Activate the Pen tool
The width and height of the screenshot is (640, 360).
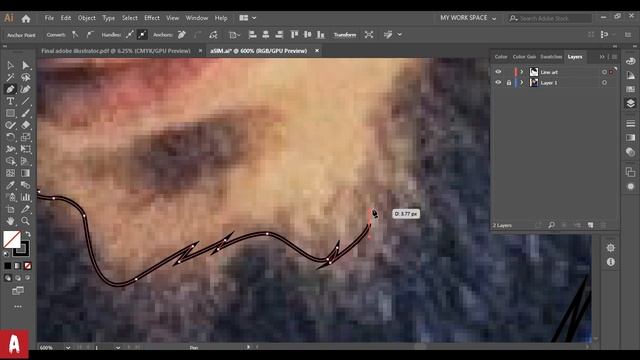point(10,89)
